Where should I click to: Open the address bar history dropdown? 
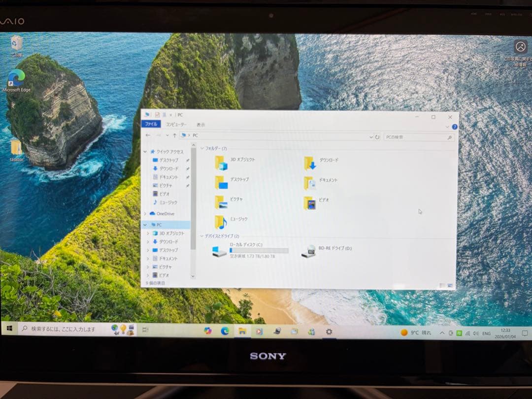click(371, 137)
